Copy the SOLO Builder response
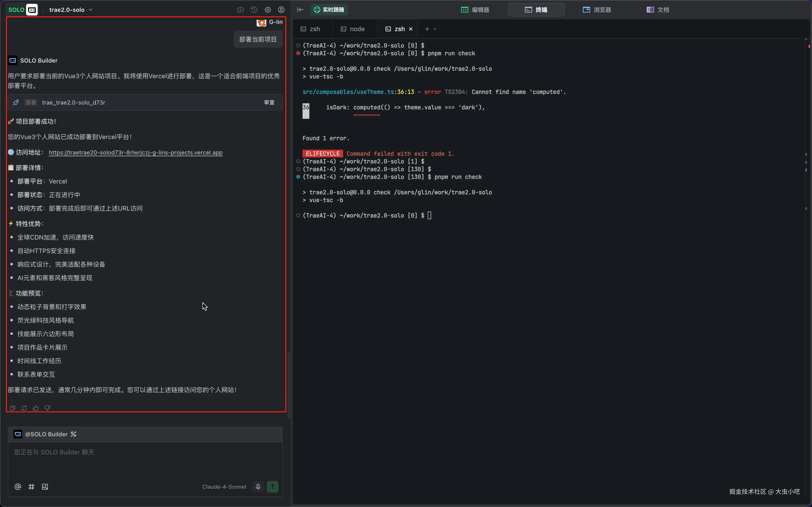 pyautogui.click(x=12, y=408)
